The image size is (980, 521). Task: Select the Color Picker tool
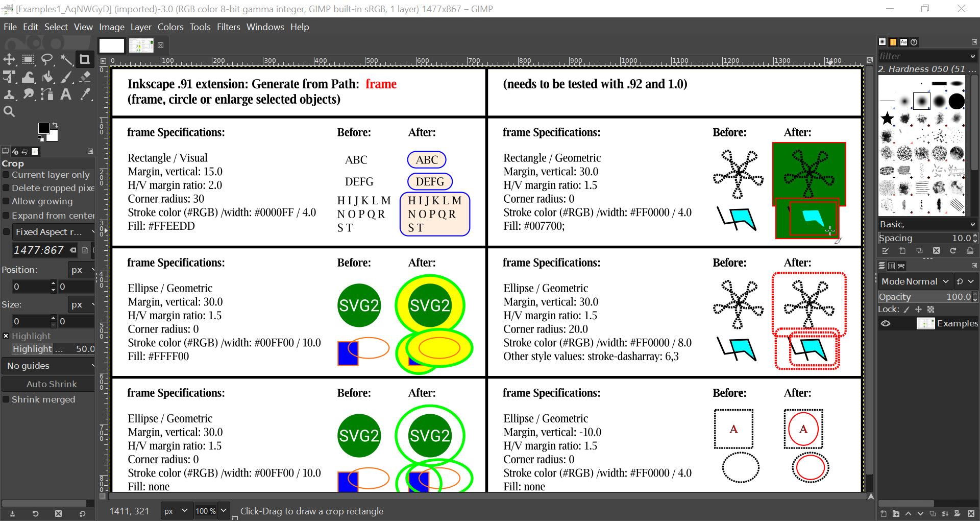click(x=85, y=94)
